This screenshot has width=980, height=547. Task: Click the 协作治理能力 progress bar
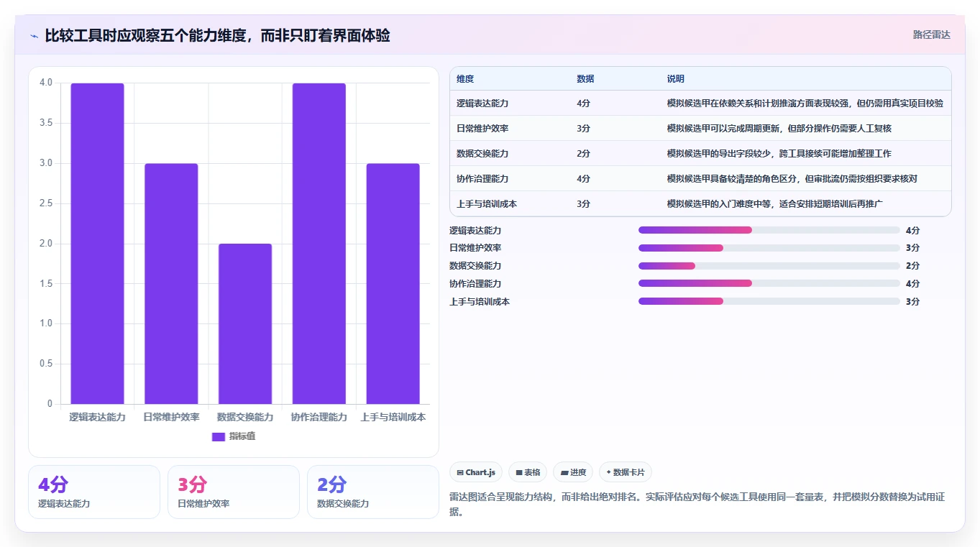click(x=769, y=284)
